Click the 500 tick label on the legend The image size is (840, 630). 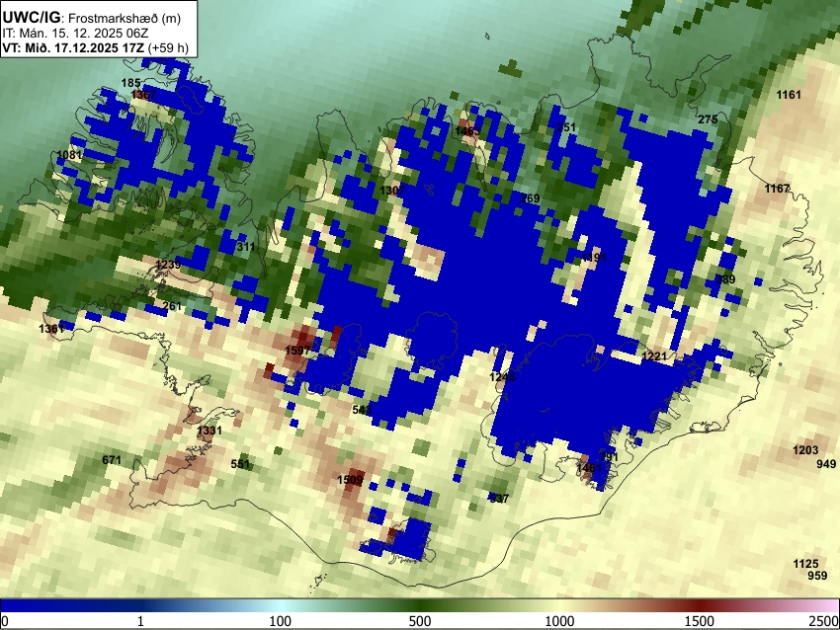[419, 621]
